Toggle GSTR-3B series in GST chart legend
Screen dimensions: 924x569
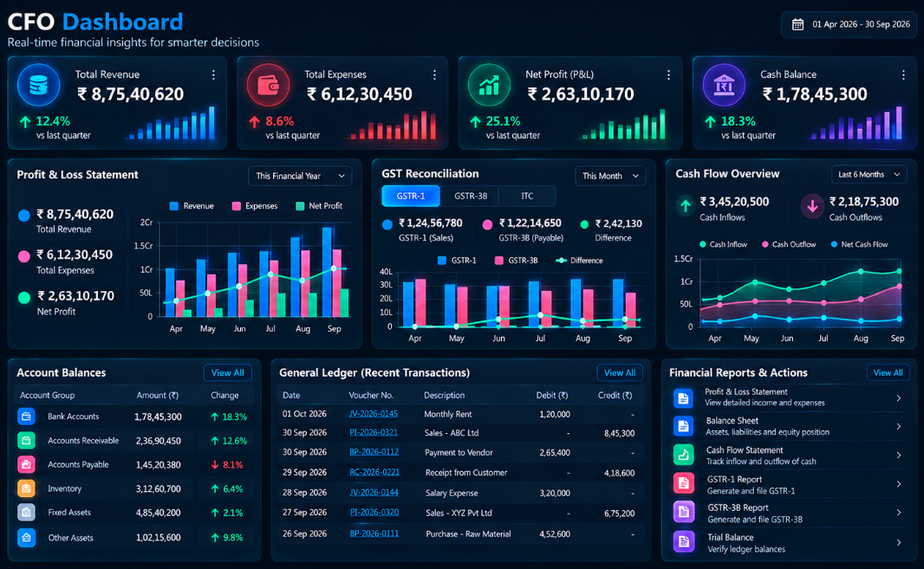point(516,261)
